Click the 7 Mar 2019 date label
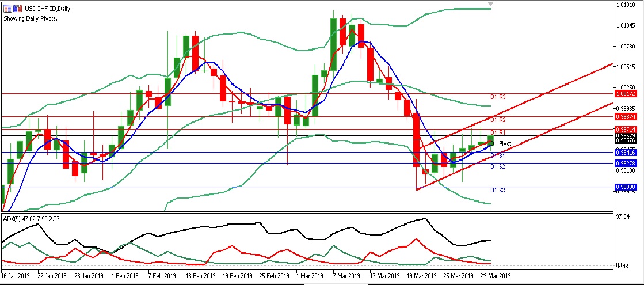Viewport: 644px width, 285px height. (346, 275)
